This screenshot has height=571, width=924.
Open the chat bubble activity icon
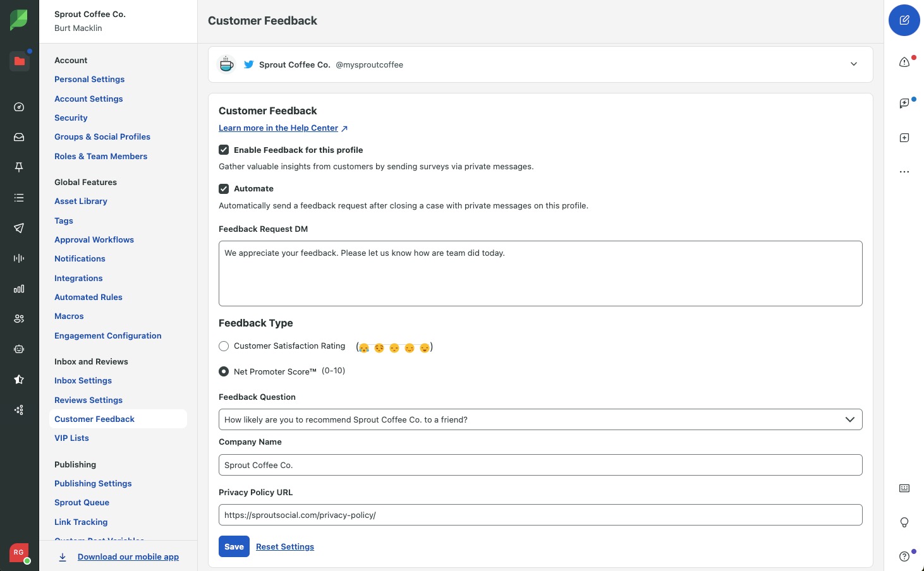[904, 104]
